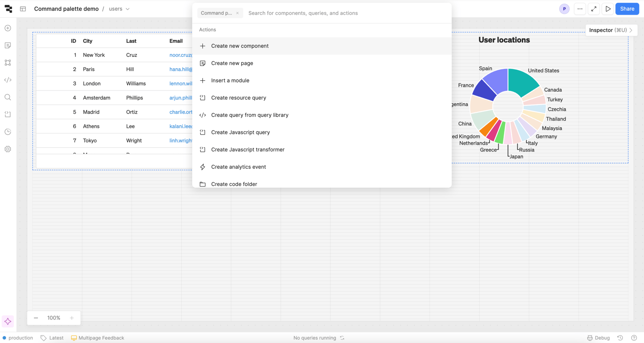Open the State sidebar icon
644x343 pixels.
click(x=8, y=114)
